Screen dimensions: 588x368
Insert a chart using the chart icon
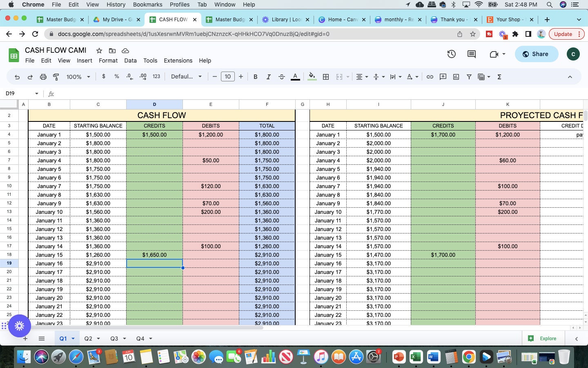point(456,76)
